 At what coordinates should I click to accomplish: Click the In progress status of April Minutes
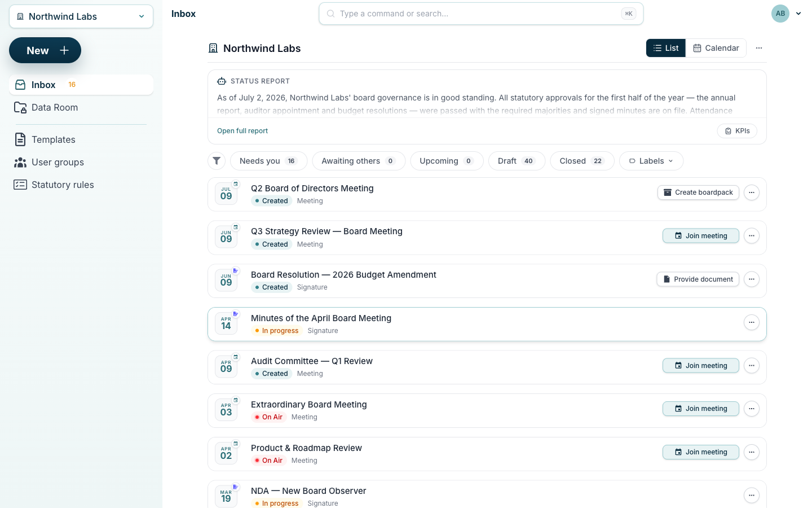pos(277,331)
